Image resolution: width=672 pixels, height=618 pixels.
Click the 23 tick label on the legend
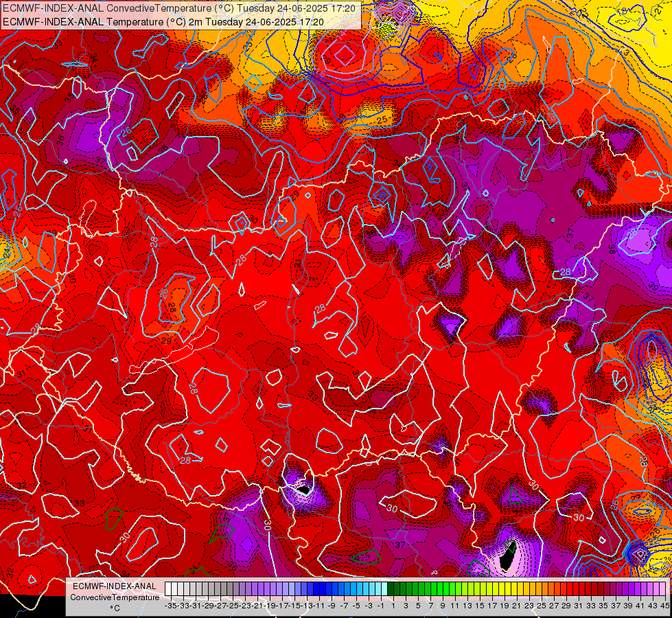529,606
